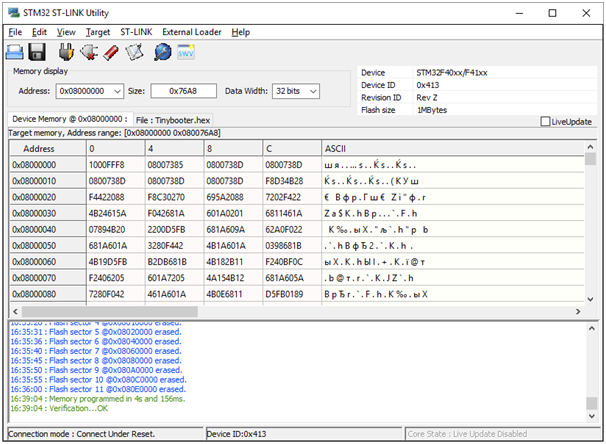Click column header C

pyautogui.click(x=292, y=149)
